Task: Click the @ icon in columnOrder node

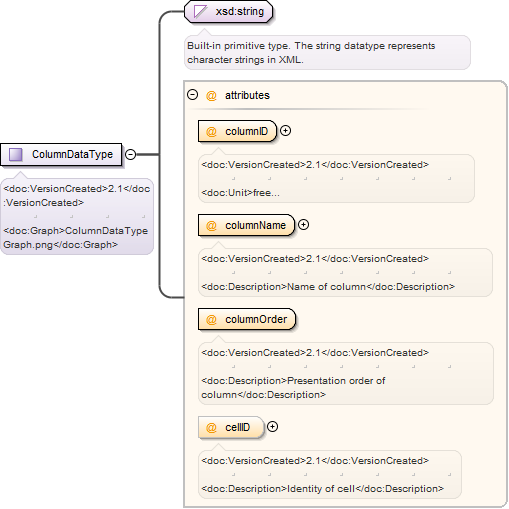Action: (x=211, y=320)
